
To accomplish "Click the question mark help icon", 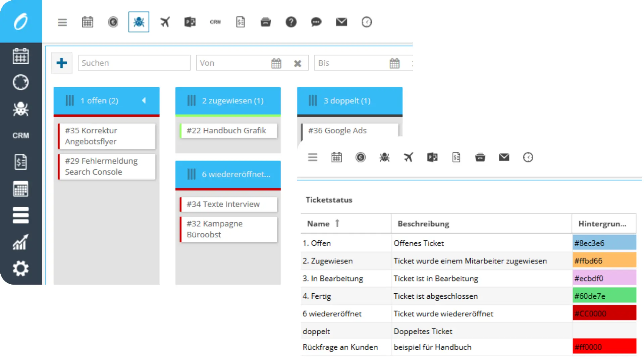I will tap(291, 22).
